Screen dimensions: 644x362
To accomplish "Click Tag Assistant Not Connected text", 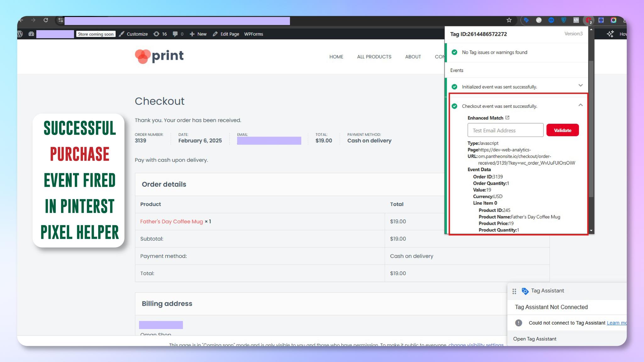I will click(x=551, y=307).
